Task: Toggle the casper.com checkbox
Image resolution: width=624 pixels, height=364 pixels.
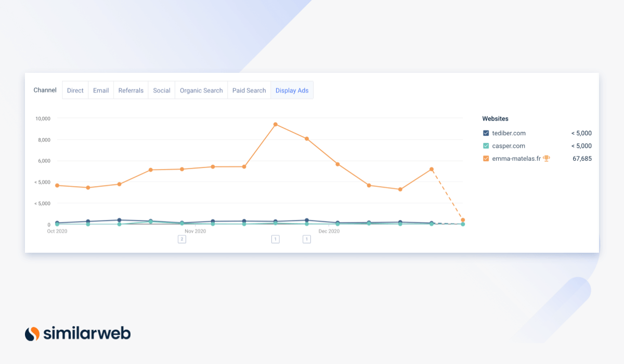Action: click(x=486, y=146)
